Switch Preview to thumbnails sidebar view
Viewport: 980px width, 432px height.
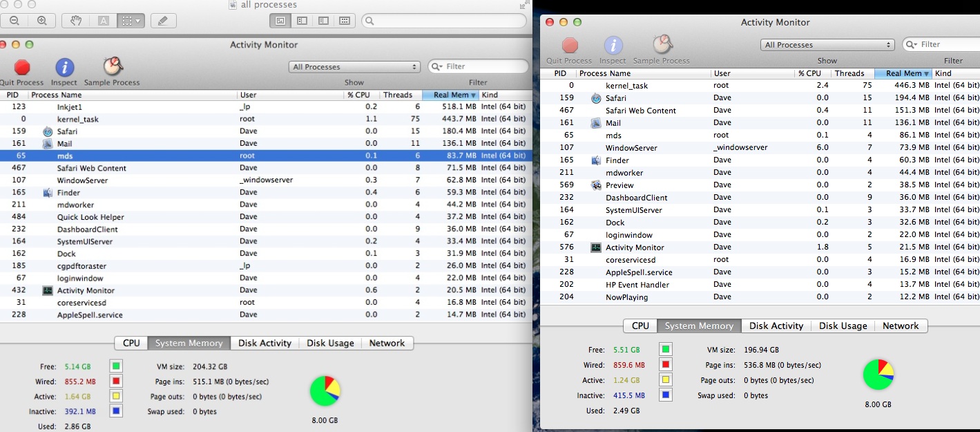pos(302,21)
